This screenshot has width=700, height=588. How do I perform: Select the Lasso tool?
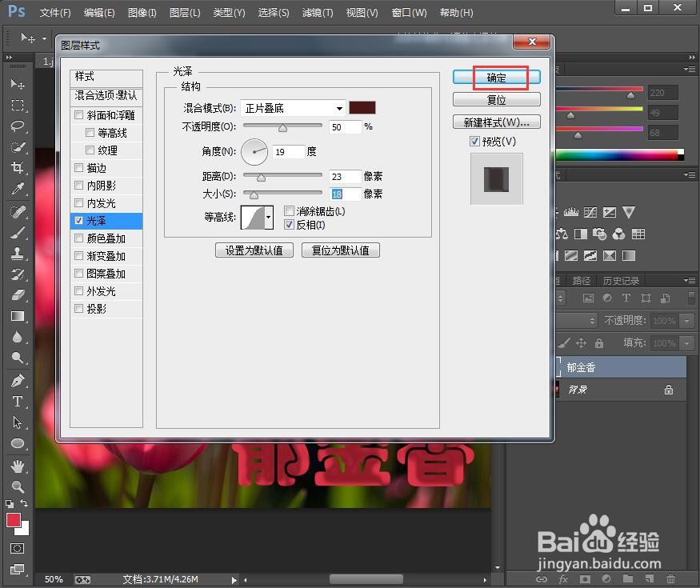(x=18, y=126)
